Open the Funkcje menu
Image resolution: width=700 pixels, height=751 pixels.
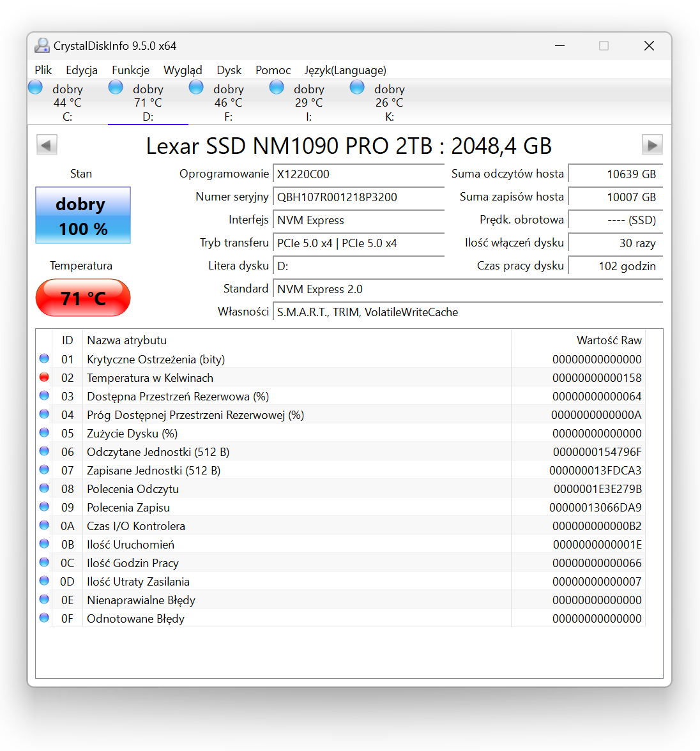pos(130,70)
